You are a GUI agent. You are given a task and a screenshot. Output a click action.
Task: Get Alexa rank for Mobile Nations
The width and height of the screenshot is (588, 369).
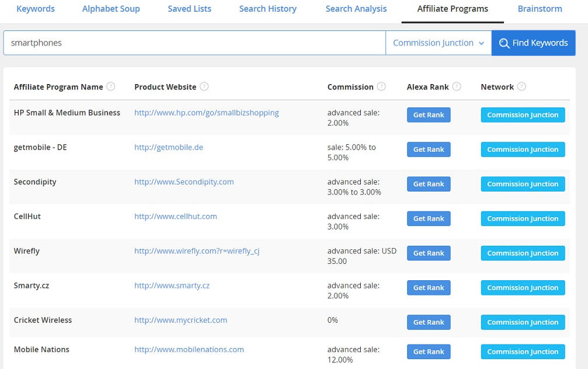pos(429,351)
